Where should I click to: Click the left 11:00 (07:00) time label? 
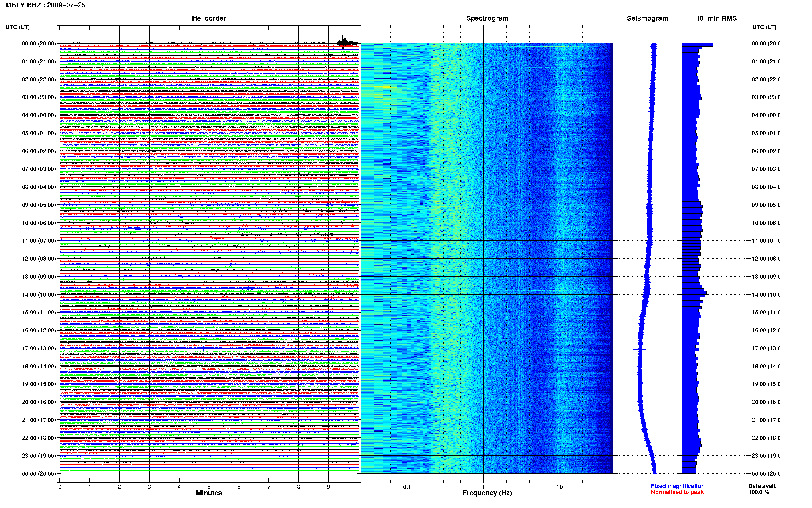[39, 241]
